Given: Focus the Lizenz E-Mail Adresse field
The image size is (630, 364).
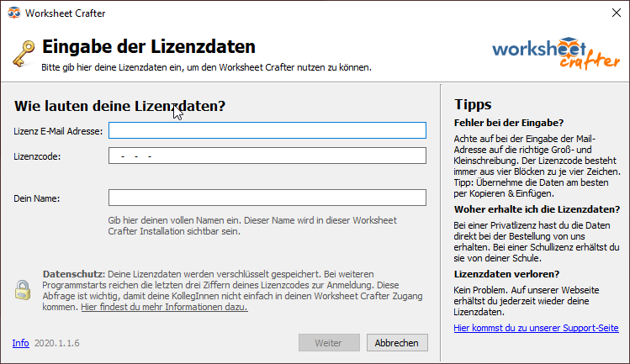Looking at the screenshot, I should [x=267, y=130].
